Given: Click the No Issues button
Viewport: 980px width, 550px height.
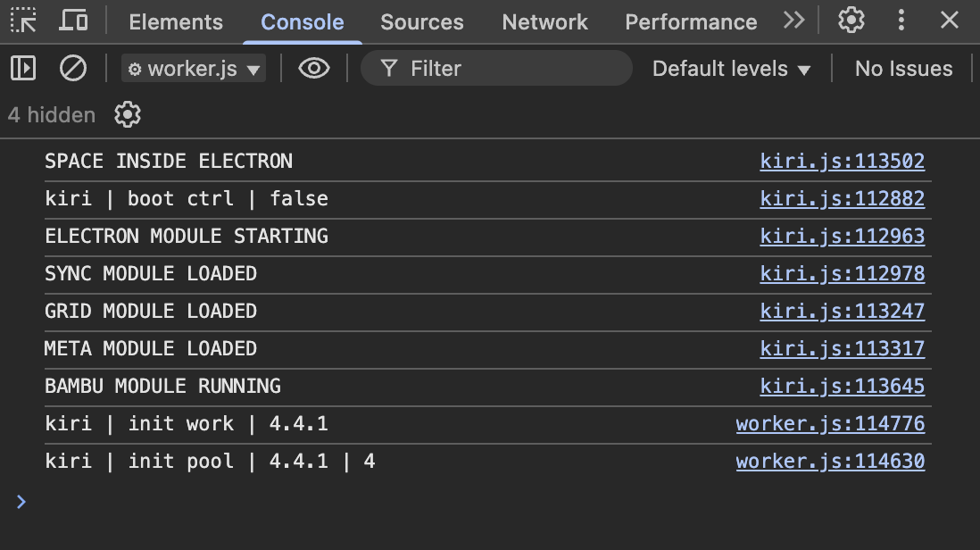Looking at the screenshot, I should click(x=903, y=69).
